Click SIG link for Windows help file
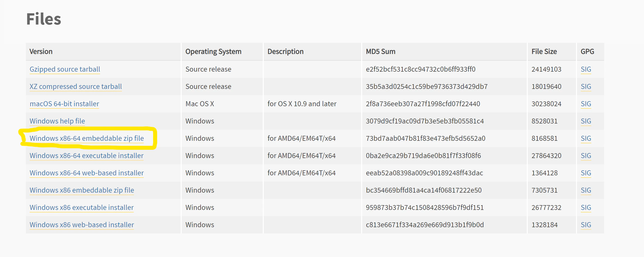 pos(586,121)
